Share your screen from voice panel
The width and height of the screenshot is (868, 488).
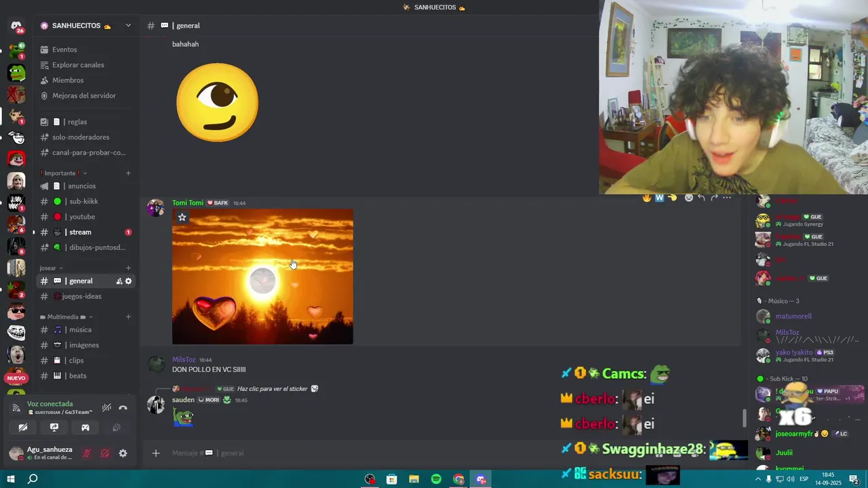pyautogui.click(x=54, y=428)
